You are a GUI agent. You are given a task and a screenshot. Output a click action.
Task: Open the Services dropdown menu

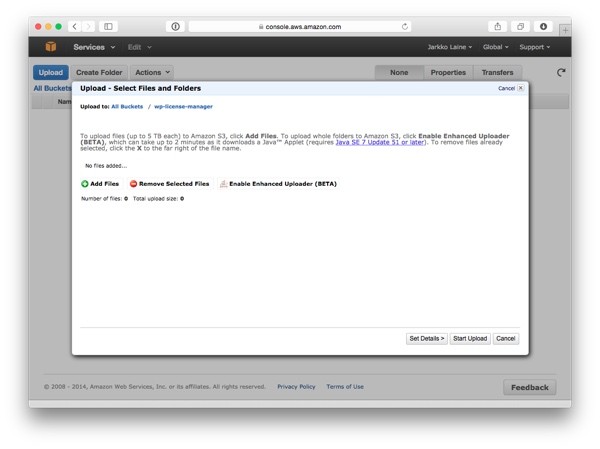coord(94,47)
